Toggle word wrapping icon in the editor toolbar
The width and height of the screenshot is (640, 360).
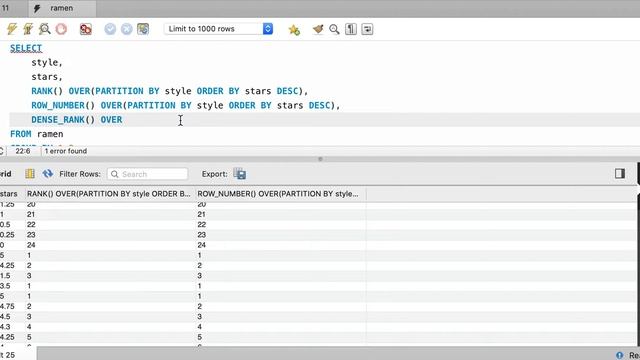pyautogui.click(x=367, y=29)
